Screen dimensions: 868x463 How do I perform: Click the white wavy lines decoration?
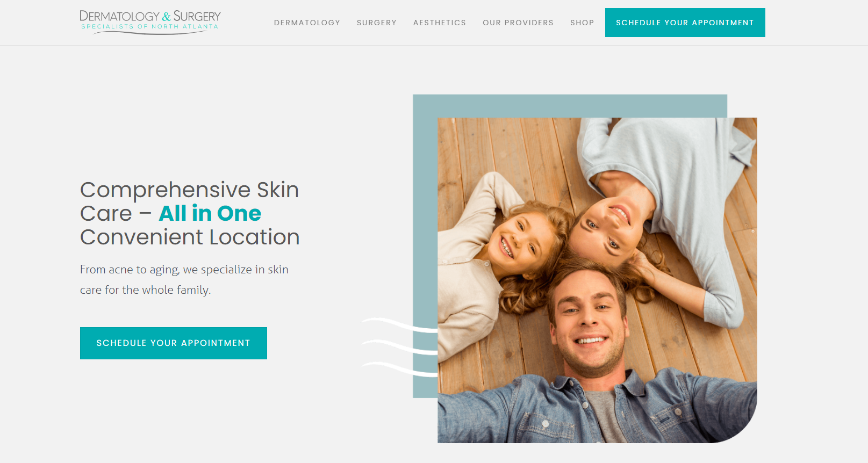400,348
